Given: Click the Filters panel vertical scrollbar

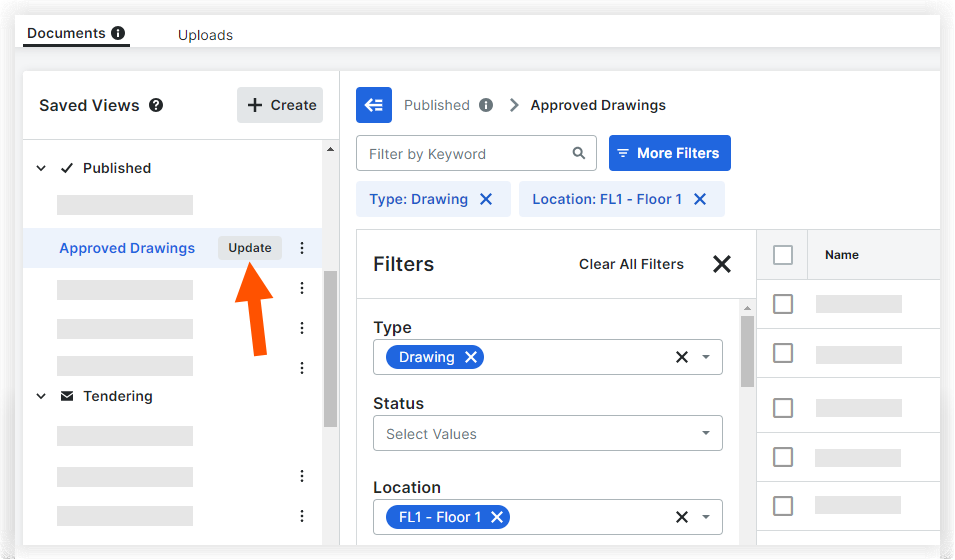Looking at the screenshot, I should [747, 350].
